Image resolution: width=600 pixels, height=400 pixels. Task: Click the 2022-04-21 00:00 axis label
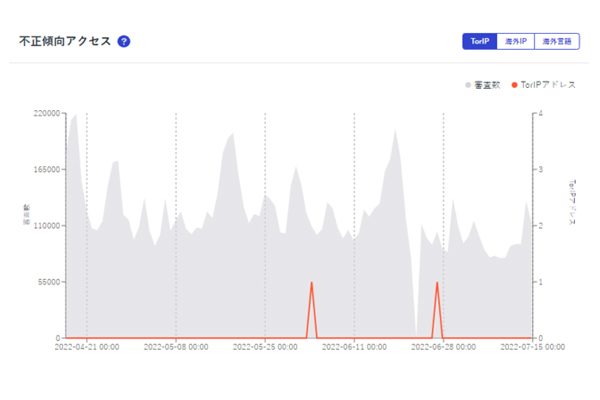[x=88, y=348]
